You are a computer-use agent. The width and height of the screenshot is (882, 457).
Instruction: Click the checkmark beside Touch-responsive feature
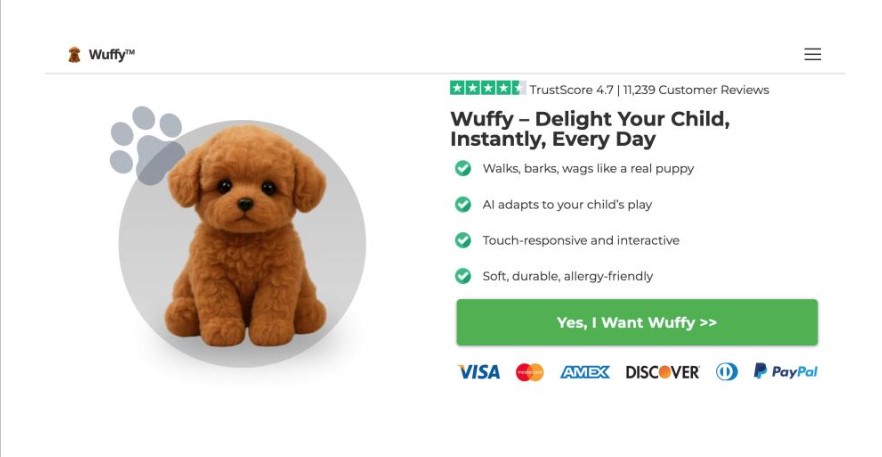point(463,240)
